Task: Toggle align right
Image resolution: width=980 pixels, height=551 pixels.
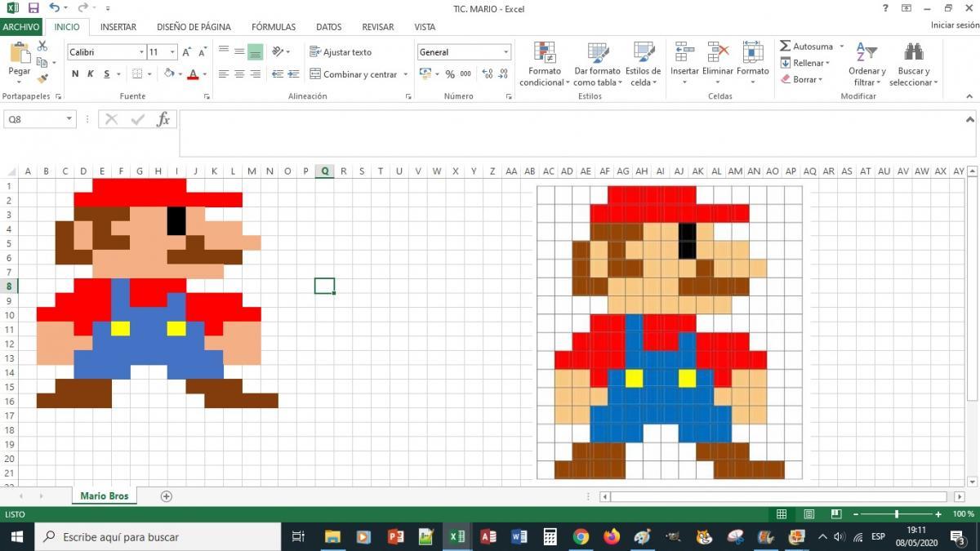Action: [x=255, y=73]
